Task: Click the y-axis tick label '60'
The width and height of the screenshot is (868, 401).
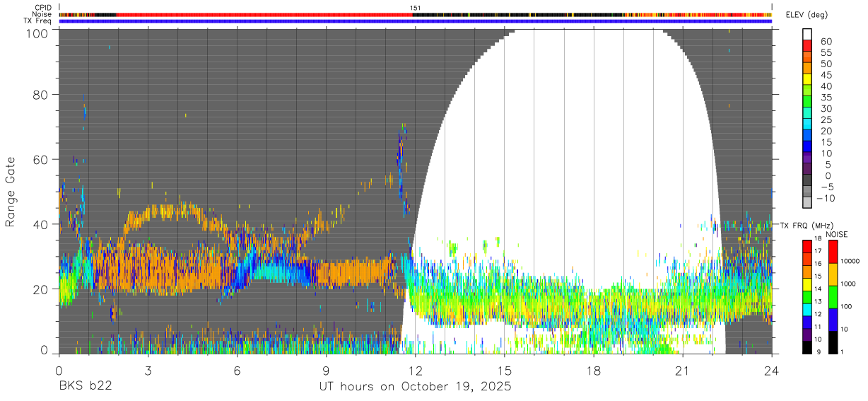Action: [x=41, y=159]
